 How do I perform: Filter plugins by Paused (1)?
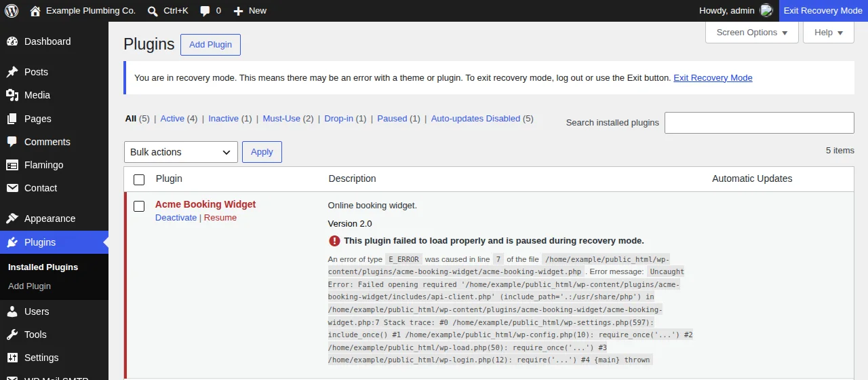point(399,119)
